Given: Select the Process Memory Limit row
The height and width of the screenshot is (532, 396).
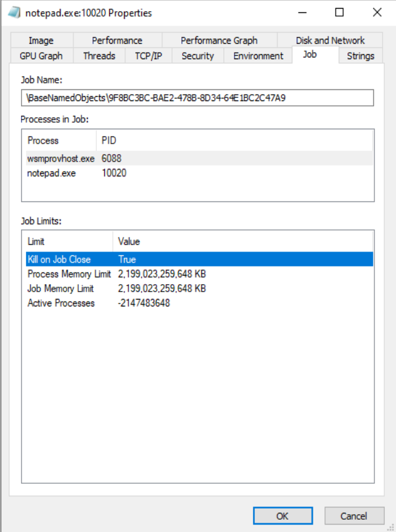Looking at the screenshot, I should pyautogui.click(x=69, y=274).
